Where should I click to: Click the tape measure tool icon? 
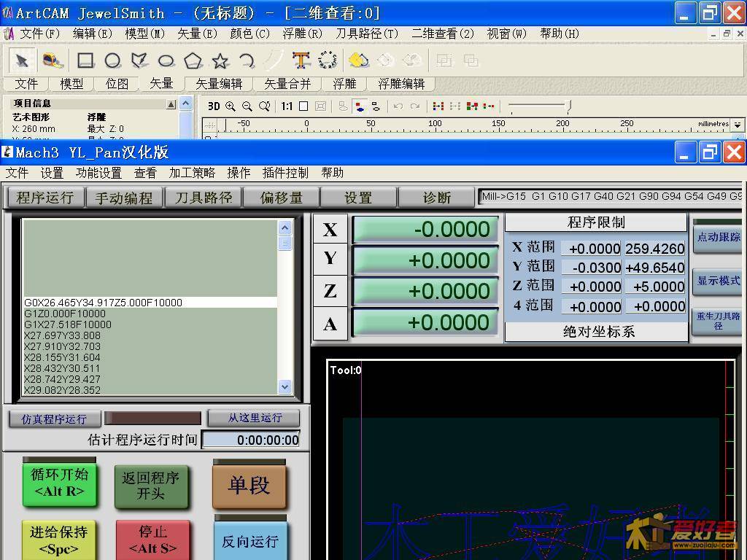[x=53, y=61]
